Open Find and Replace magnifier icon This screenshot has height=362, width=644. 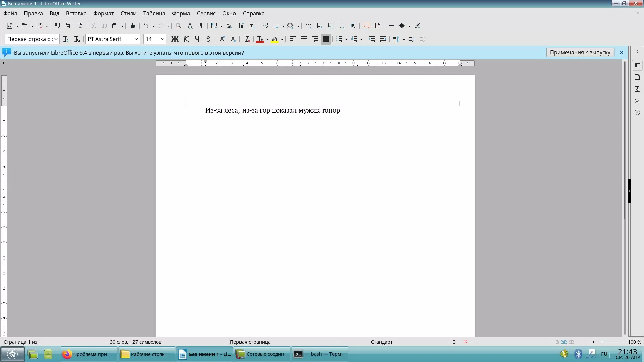point(179,26)
